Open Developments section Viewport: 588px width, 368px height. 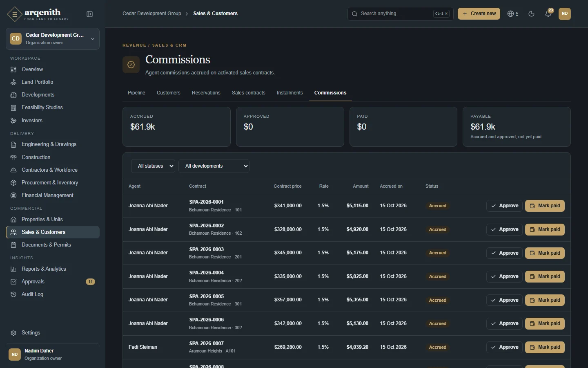[x=53, y=95]
